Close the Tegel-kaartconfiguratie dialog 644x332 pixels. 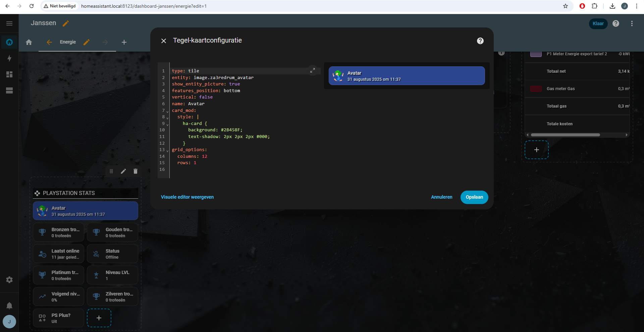pyautogui.click(x=164, y=41)
